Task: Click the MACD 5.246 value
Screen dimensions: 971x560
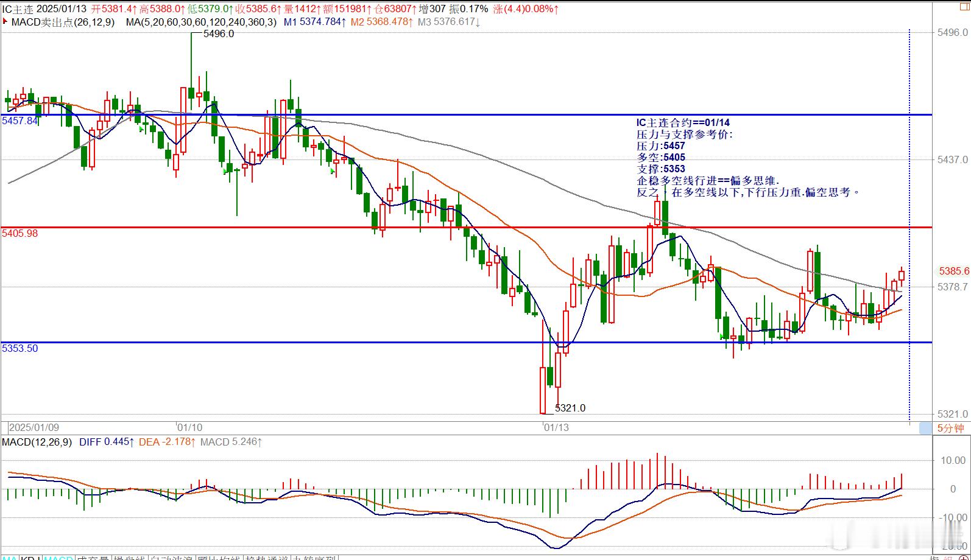Action: [x=231, y=442]
